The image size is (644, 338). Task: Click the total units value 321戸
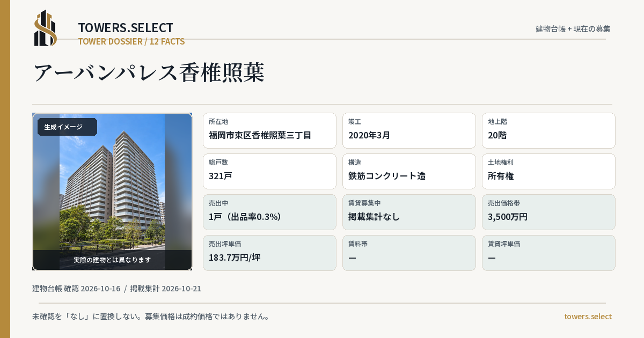[221, 176]
